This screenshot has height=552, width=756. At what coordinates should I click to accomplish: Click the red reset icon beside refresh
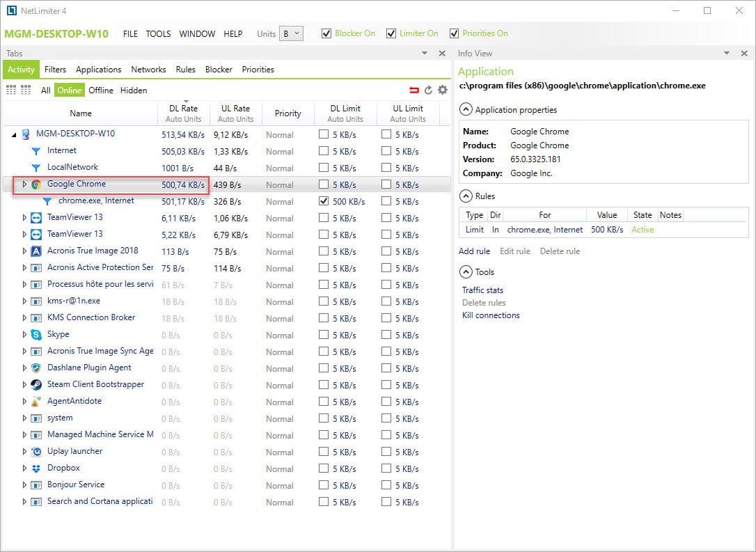pyautogui.click(x=414, y=90)
